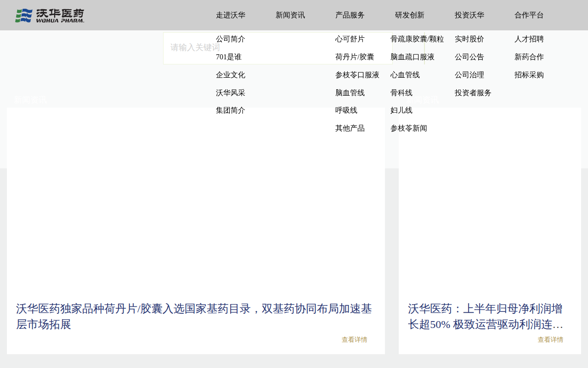
Task: Open the 沃华风采 submenu link
Action: click(x=231, y=93)
